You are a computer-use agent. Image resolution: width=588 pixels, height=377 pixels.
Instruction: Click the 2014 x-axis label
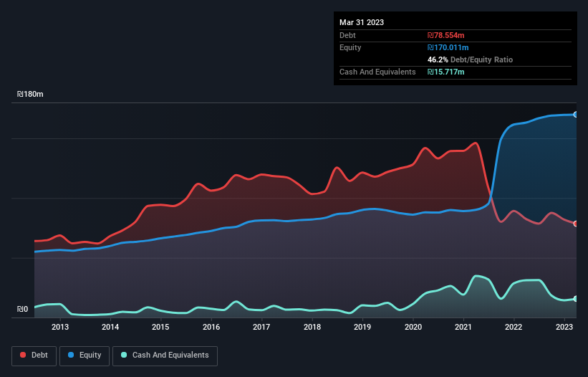coord(110,327)
